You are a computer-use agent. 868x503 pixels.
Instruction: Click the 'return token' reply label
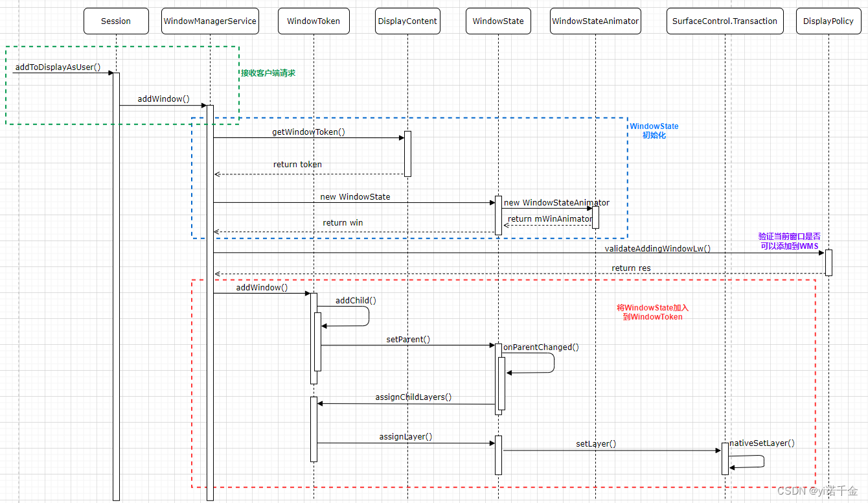pyautogui.click(x=297, y=164)
